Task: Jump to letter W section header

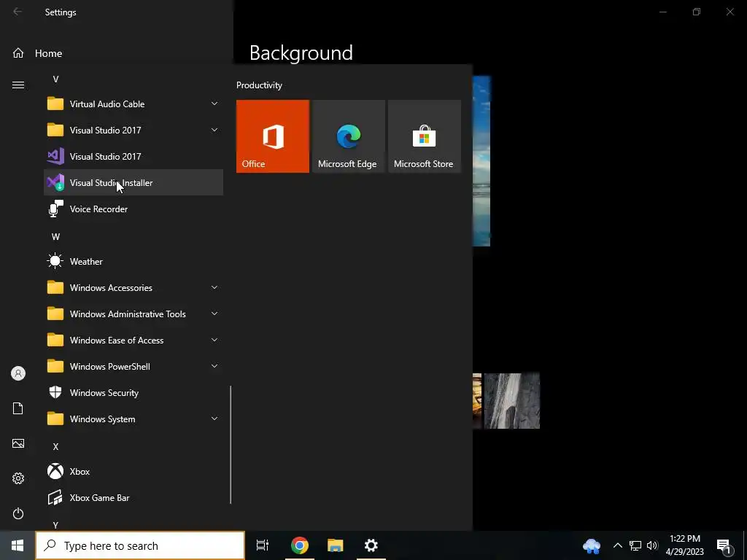Action: 55,237
